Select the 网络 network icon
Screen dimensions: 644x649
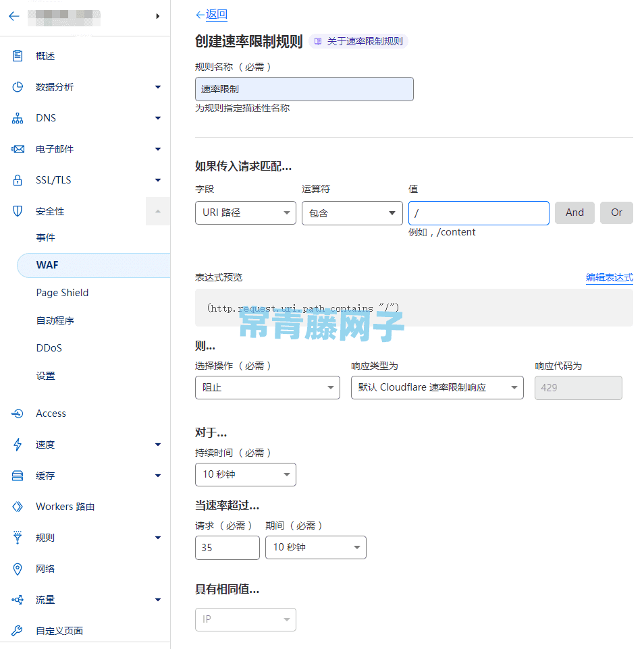pos(18,569)
